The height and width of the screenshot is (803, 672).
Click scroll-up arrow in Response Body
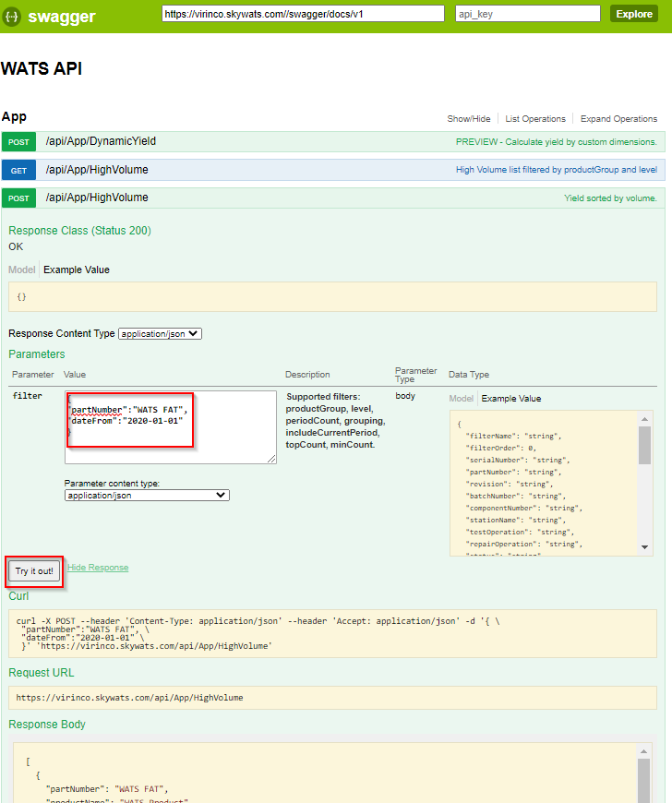[x=643, y=751]
